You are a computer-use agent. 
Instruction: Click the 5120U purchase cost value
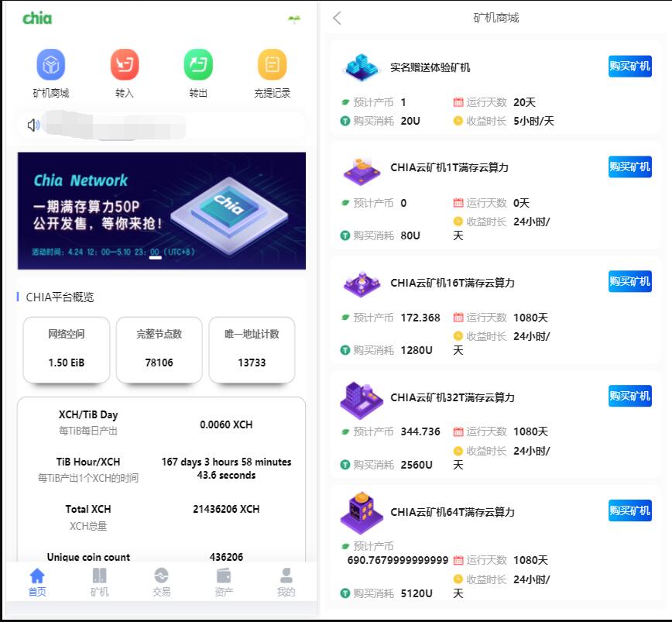(417, 593)
